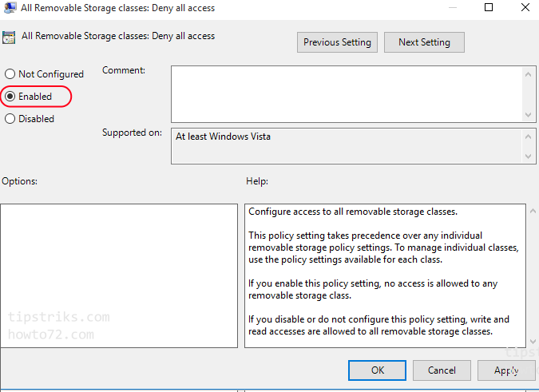Click the Comment box scroll down arrow
The image size is (539, 392).
coord(529,115)
